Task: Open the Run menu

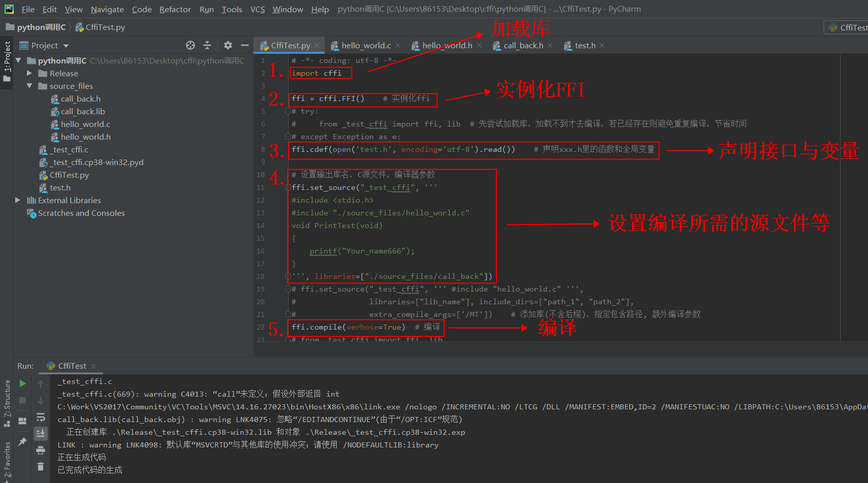Action: [206, 9]
